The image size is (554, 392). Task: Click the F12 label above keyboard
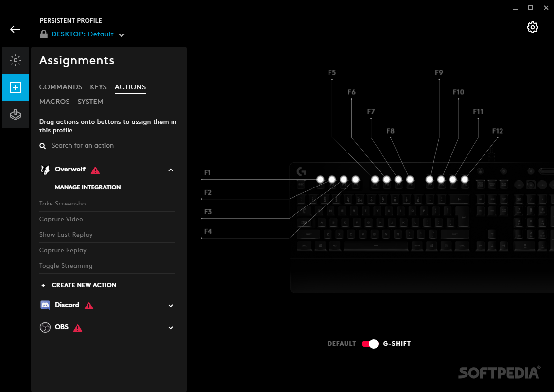click(498, 131)
